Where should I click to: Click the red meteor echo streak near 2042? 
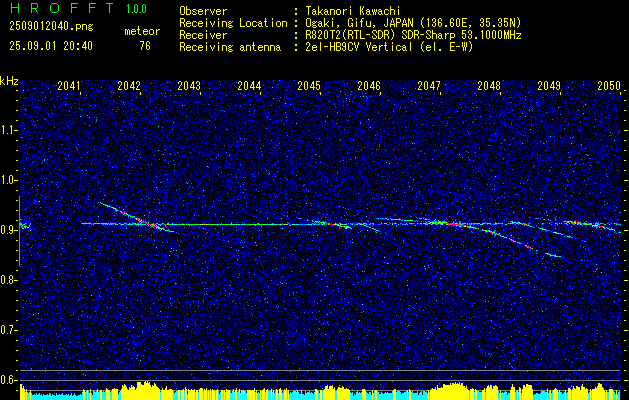click(136, 217)
